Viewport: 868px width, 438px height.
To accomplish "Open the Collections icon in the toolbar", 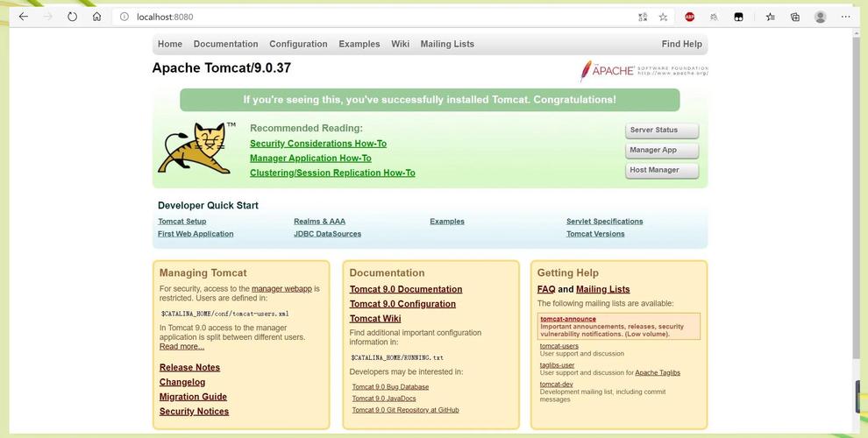I will coord(795,18).
